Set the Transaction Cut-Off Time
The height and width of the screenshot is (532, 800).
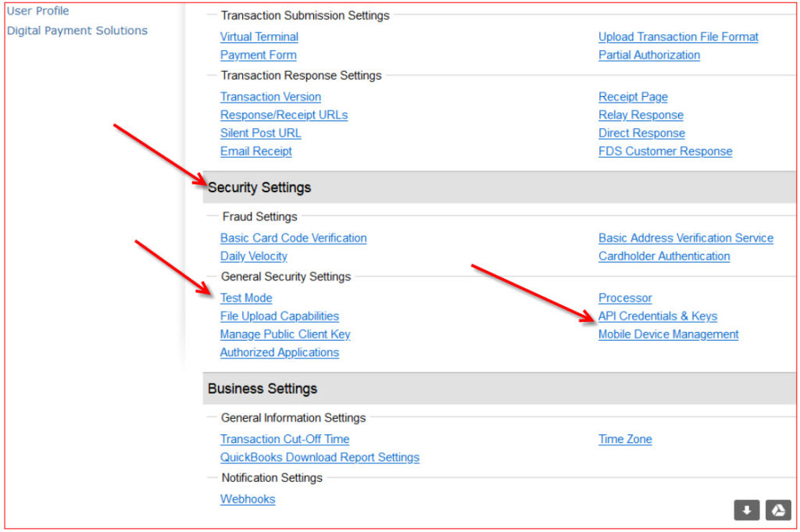click(284, 438)
